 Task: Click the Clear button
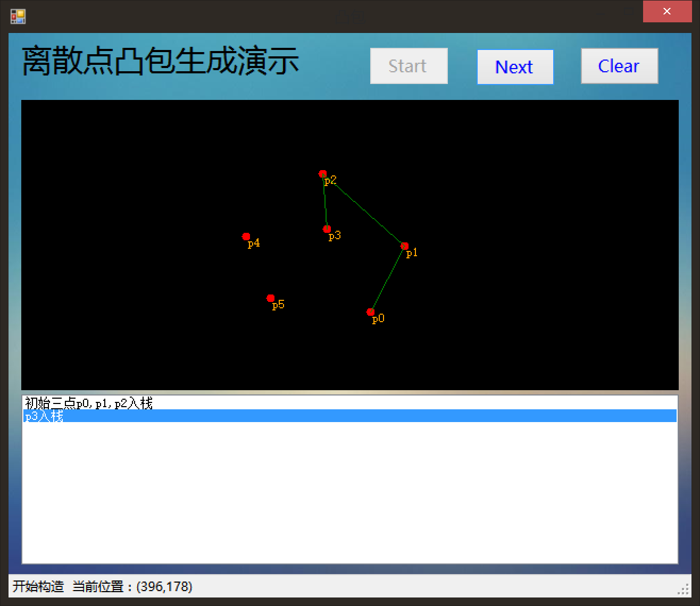(619, 66)
